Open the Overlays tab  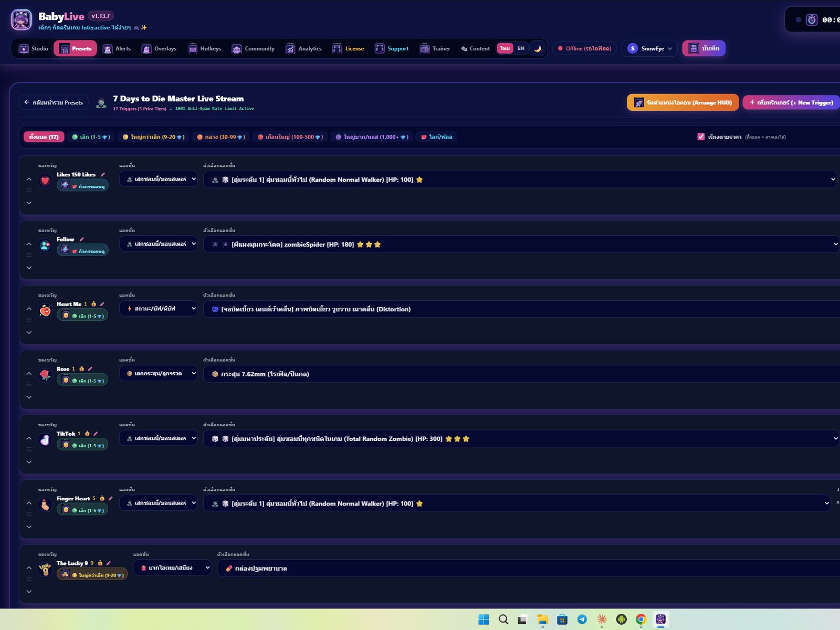159,49
